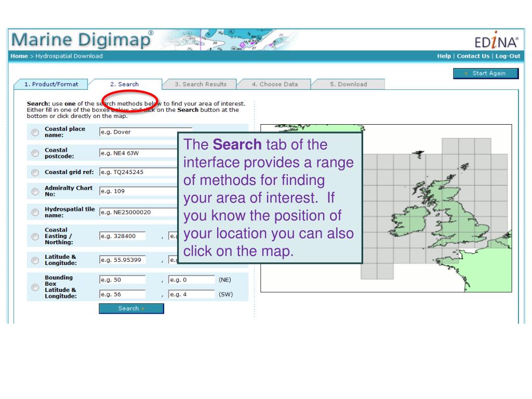
Task: Click the Admiralty Chart No field (e.g. 109)
Action: (138, 191)
